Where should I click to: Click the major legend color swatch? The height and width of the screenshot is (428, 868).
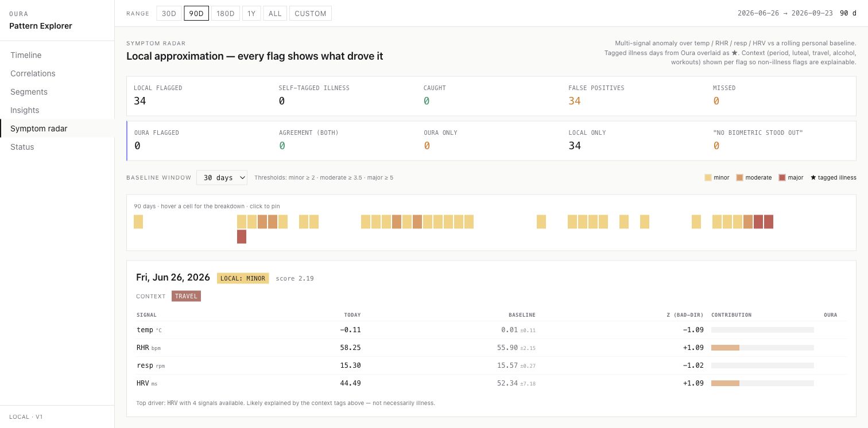[782, 178]
